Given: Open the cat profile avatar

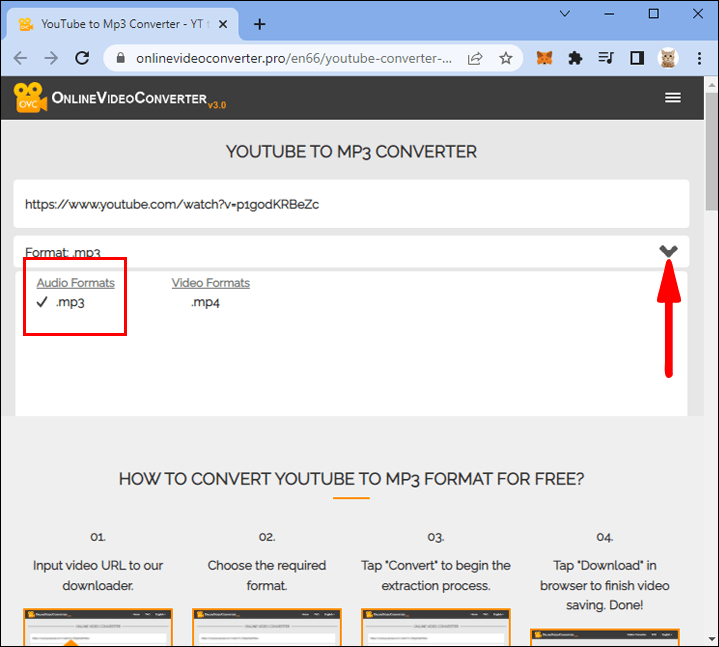Looking at the screenshot, I should (x=668, y=58).
